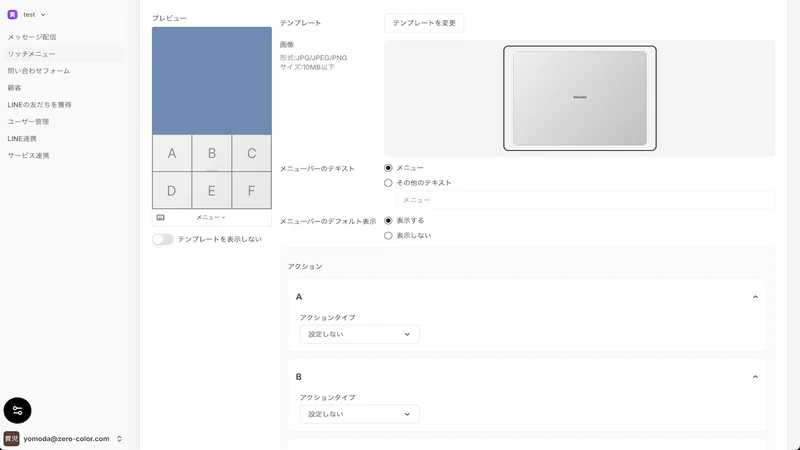This screenshot has height=450, width=800.
Task: Click area C in the preview
Action: [x=252, y=153]
